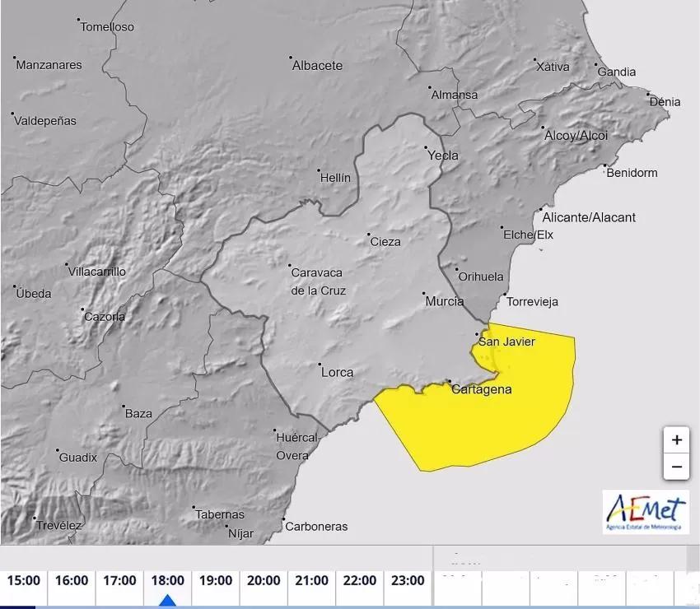Zoom out using the minus button
This screenshot has height=609, width=700.
click(676, 467)
